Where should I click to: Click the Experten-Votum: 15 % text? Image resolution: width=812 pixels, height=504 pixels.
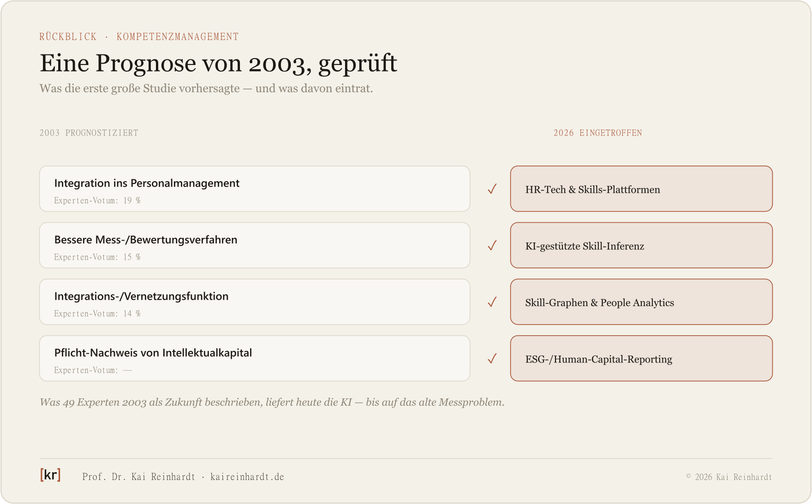click(x=97, y=257)
